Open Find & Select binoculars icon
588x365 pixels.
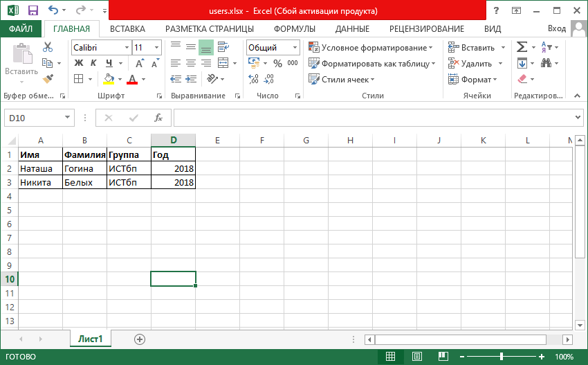[546, 63]
